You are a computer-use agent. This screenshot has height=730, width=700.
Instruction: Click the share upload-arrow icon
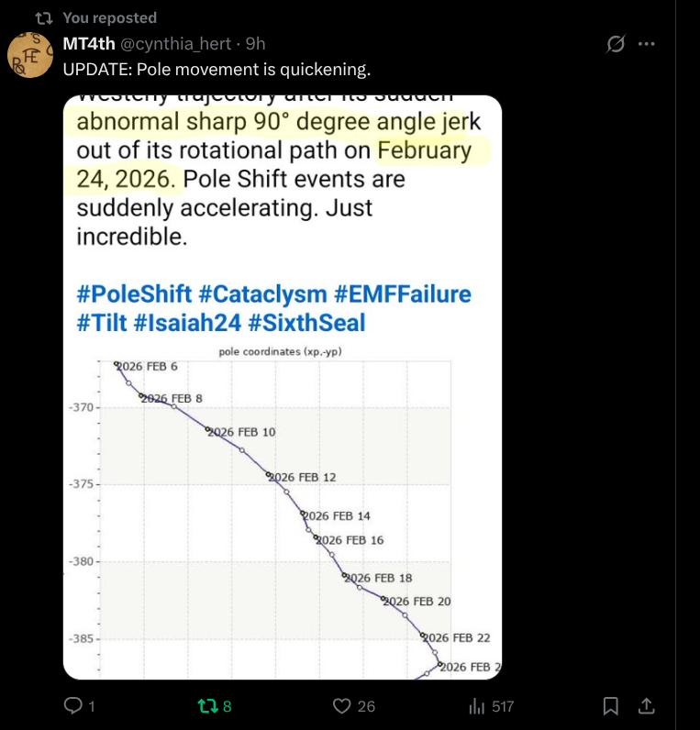point(646,706)
